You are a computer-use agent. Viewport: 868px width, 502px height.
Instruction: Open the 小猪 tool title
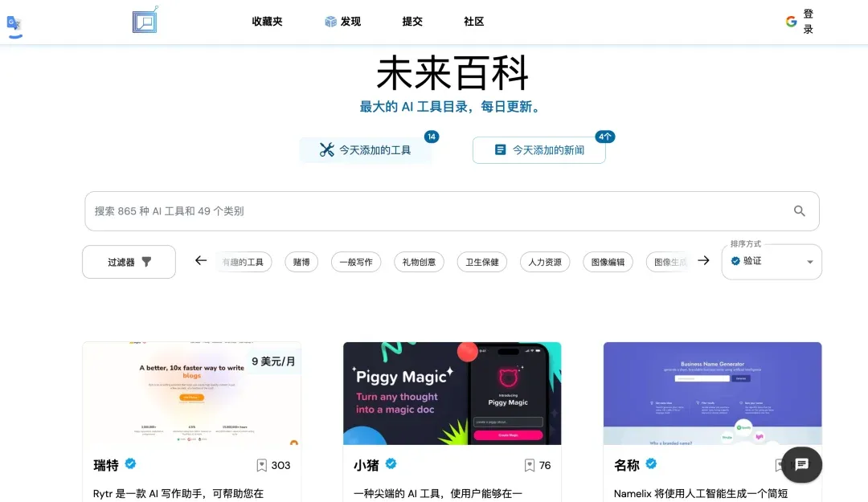366,465
